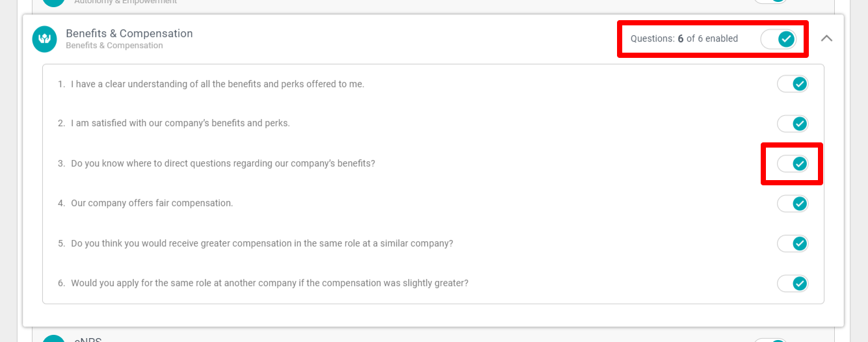The width and height of the screenshot is (868, 342).
Task: Click the Benefits & Compensation category icon
Action: pos(45,39)
